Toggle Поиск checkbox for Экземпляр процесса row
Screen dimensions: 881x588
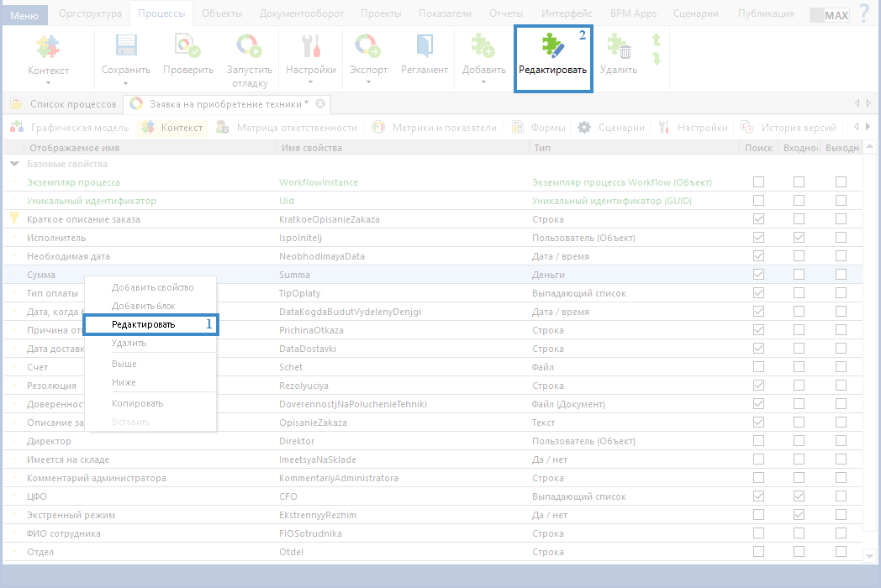[759, 182]
